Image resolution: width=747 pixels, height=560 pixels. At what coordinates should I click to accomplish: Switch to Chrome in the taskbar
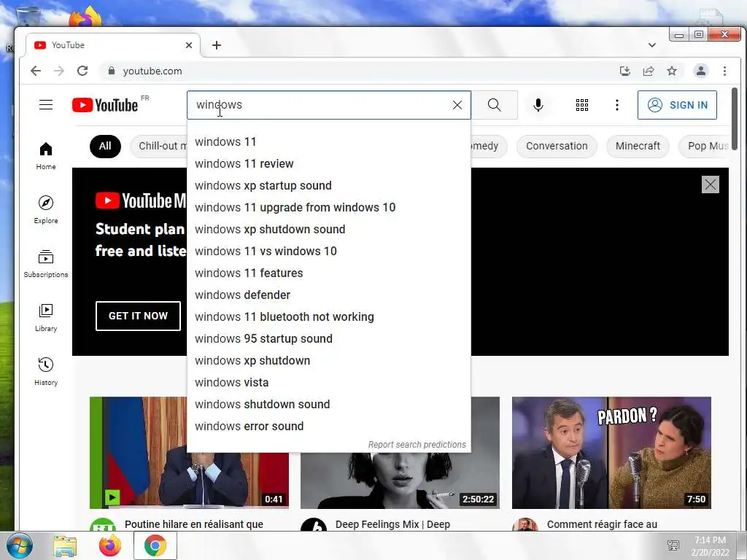[x=155, y=545]
